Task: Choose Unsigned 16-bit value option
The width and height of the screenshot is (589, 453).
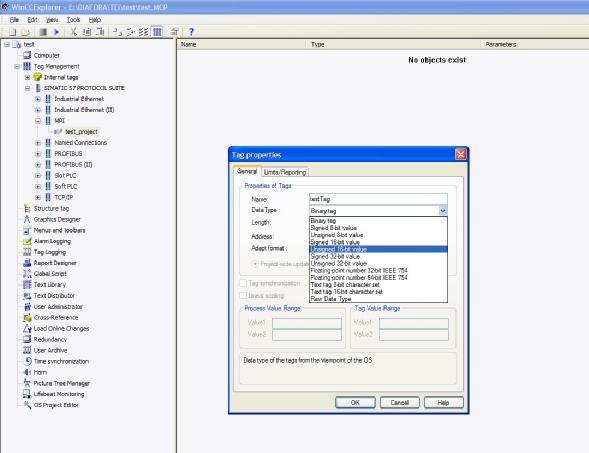Action: pos(378,249)
